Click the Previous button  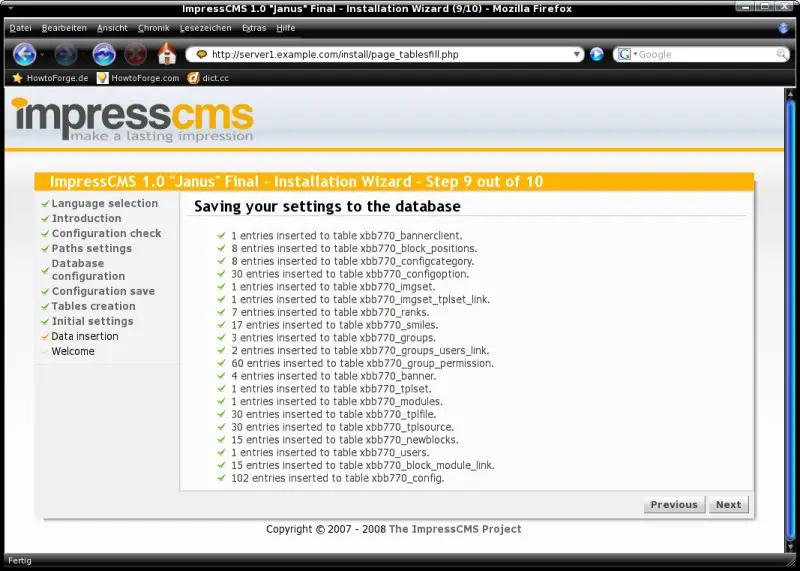click(x=674, y=504)
